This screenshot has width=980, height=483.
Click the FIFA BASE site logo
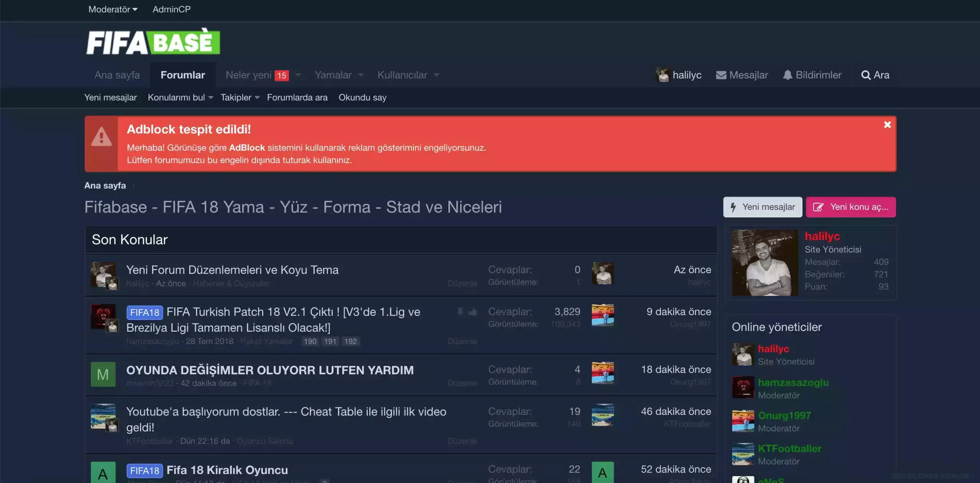point(153,42)
